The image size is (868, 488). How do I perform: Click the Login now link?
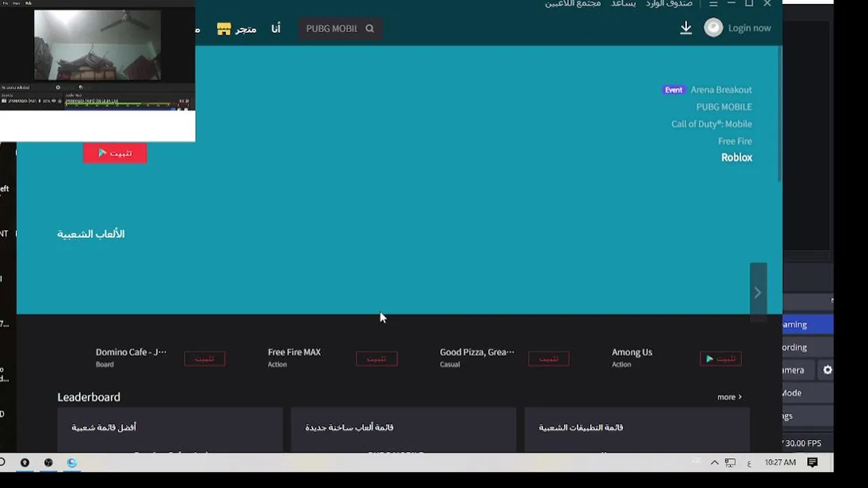[749, 28]
